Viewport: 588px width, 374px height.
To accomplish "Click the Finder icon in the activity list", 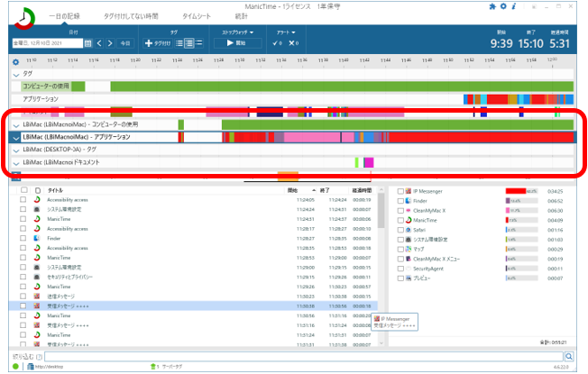I will (37, 238).
